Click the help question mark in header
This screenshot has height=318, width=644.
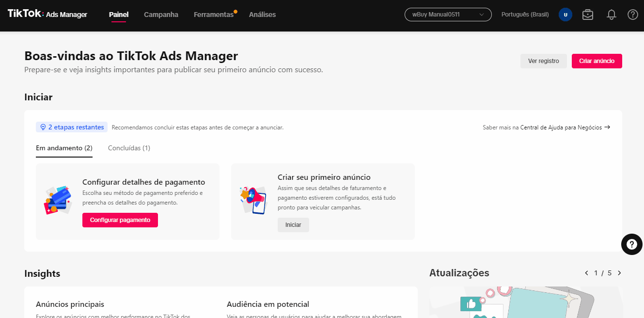click(x=632, y=15)
